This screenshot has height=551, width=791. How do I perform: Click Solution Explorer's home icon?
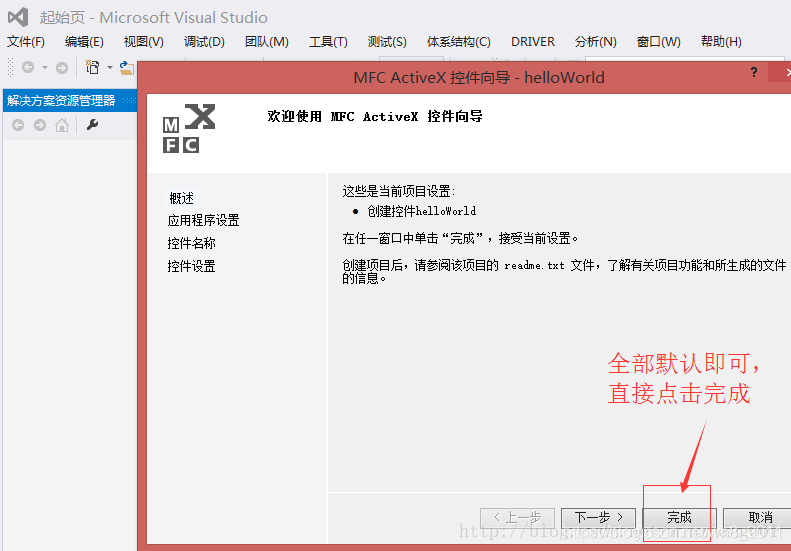click(x=62, y=125)
